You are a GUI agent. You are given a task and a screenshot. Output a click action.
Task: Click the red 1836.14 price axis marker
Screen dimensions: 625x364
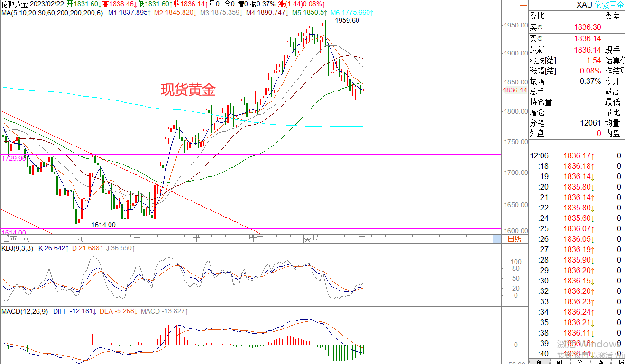(515, 90)
